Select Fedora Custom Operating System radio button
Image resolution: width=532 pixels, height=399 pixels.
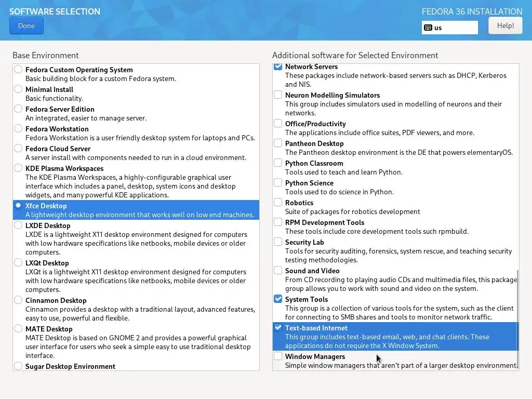click(x=18, y=69)
